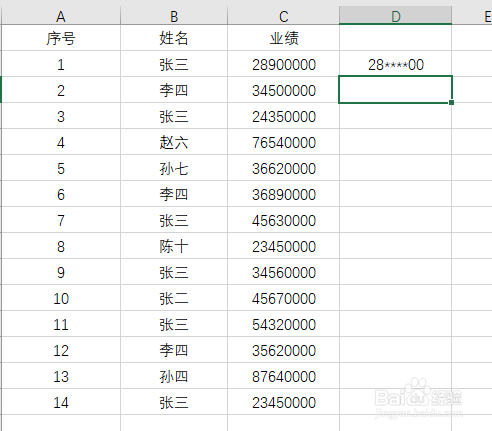This screenshot has width=492, height=431.
Task: Click name 赵六 in column B
Action: point(174,142)
